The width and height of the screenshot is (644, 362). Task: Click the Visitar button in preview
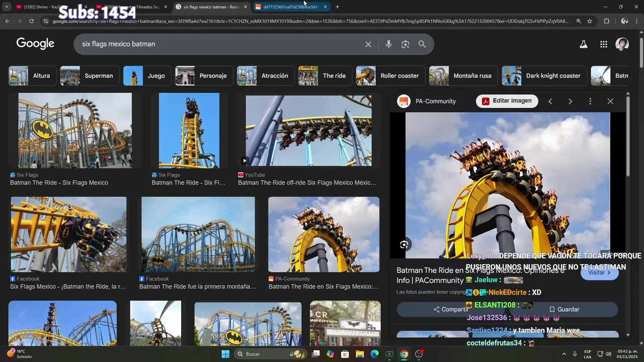coord(599,273)
